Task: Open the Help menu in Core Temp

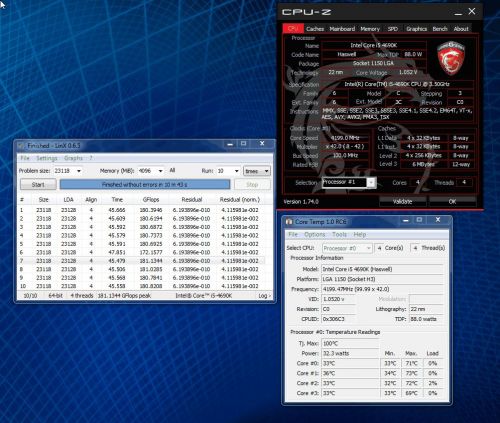Action: [x=360, y=234]
